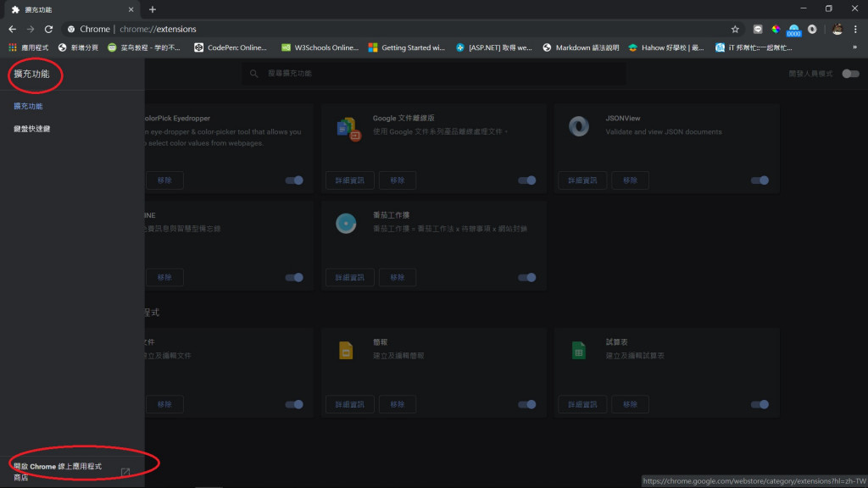Open 詳細資訊 for 番茄工作鐘

(x=350, y=278)
